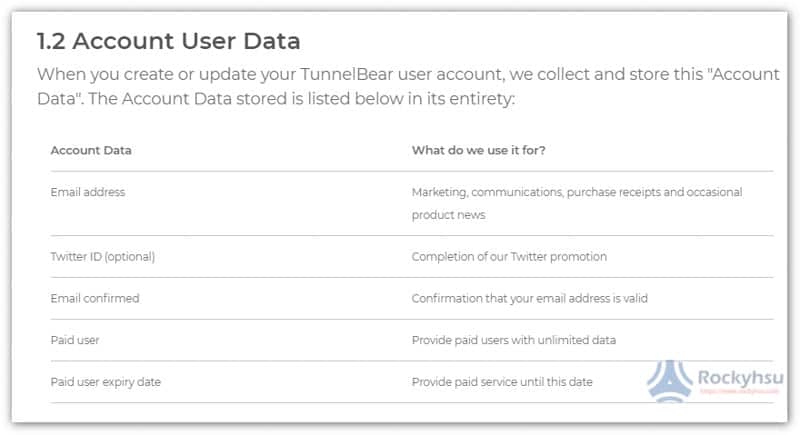The image size is (800, 435).
Task: Click the intro paragraph mentioning TunnelBear
Action: (x=408, y=86)
